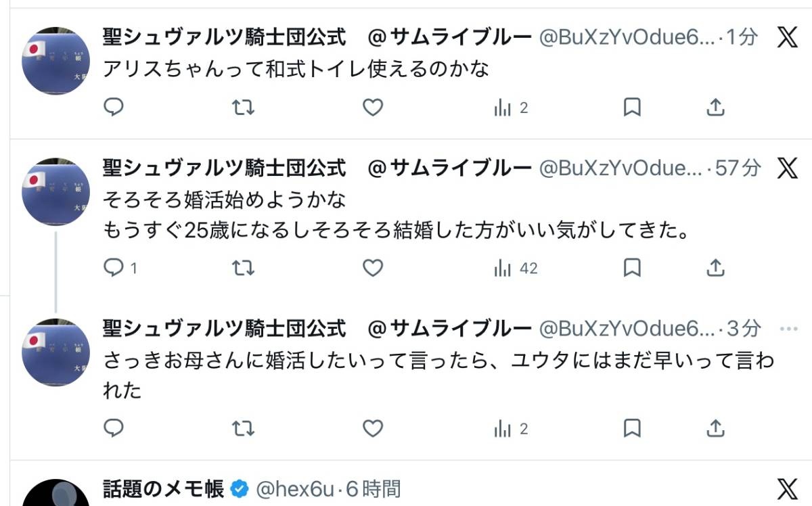Repost the 婚活始めようかな tweet
812x506 pixels.
click(x=243, y=269)
